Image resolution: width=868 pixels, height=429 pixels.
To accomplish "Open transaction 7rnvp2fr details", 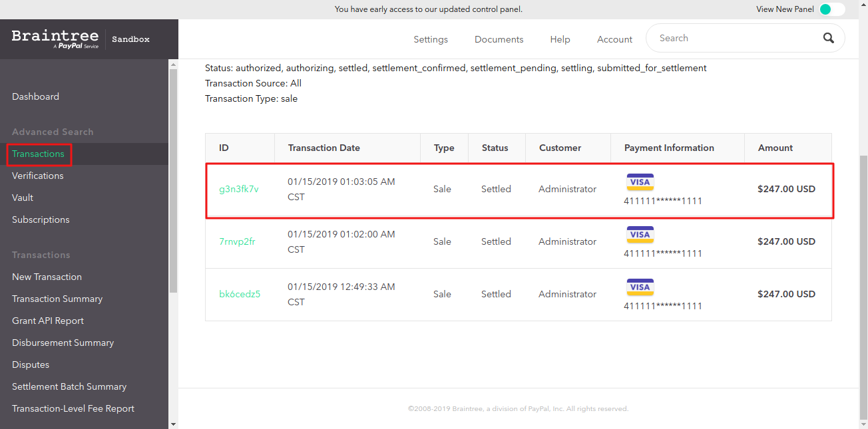I will (237, 241).
